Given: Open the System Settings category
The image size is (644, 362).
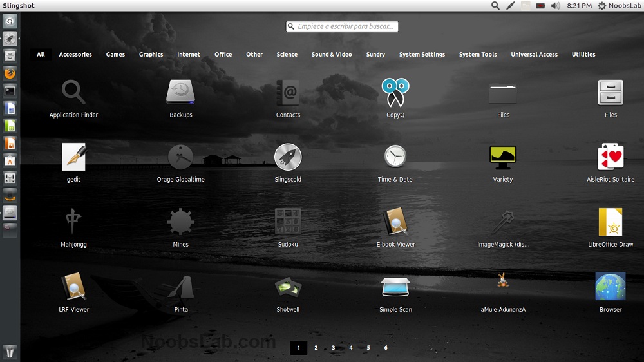Looking at the screenshot, I should (422, 54).
